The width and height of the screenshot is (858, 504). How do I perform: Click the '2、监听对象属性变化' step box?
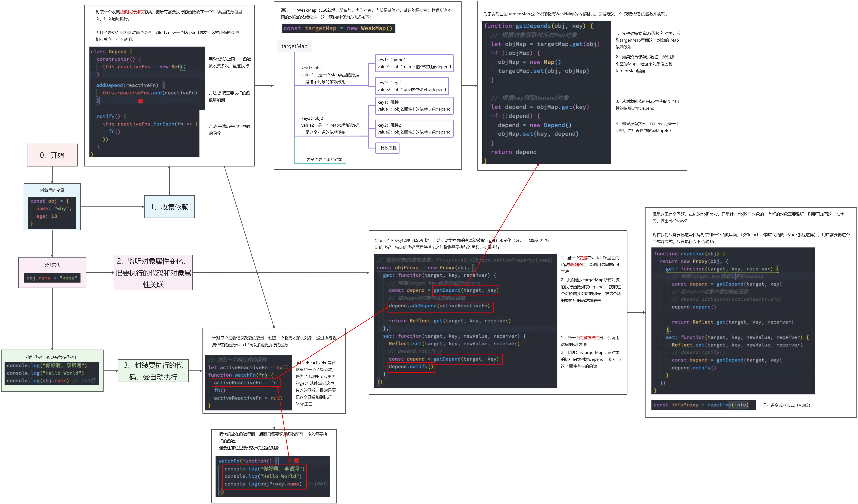[x=153, y=273]
